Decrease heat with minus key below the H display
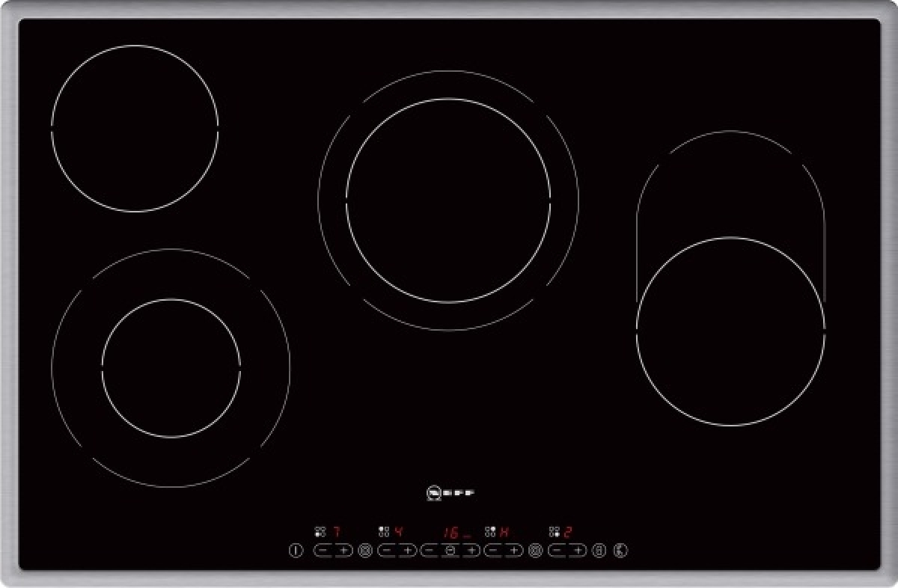Viewport: 898px width, 588px height. (x=493, y=551)
